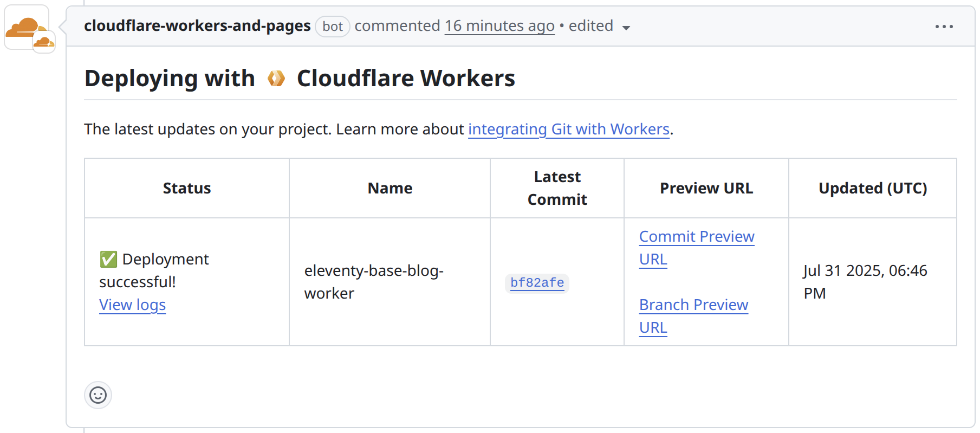This screenshot has width=980, height=433.
Task: Click the 16 minutes ago timestamp
Action: pos(499,26)
